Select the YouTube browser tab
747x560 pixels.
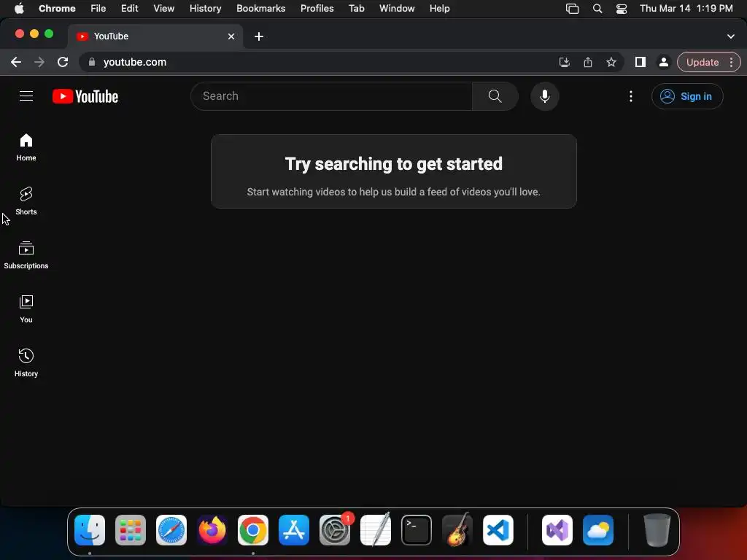(155, 36)
